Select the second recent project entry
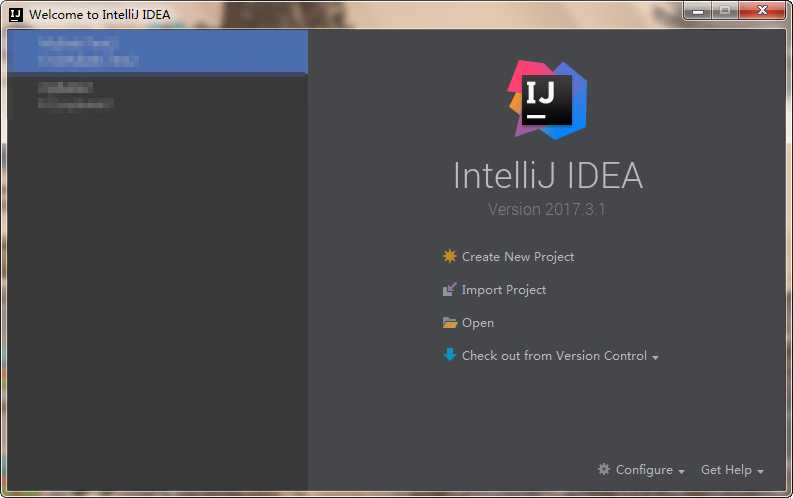 [158, 96]
